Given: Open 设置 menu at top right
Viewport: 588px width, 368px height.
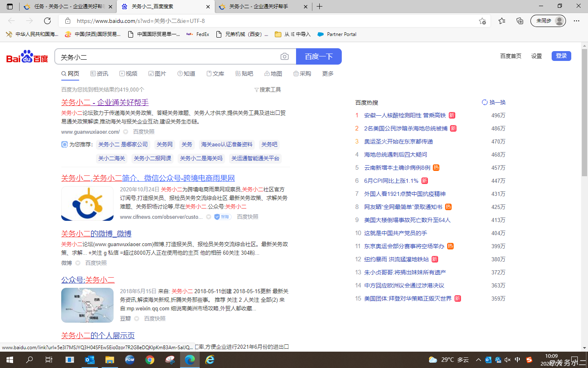Looking at the screenshot, I should pyautogui.click(x=537, y=56).
